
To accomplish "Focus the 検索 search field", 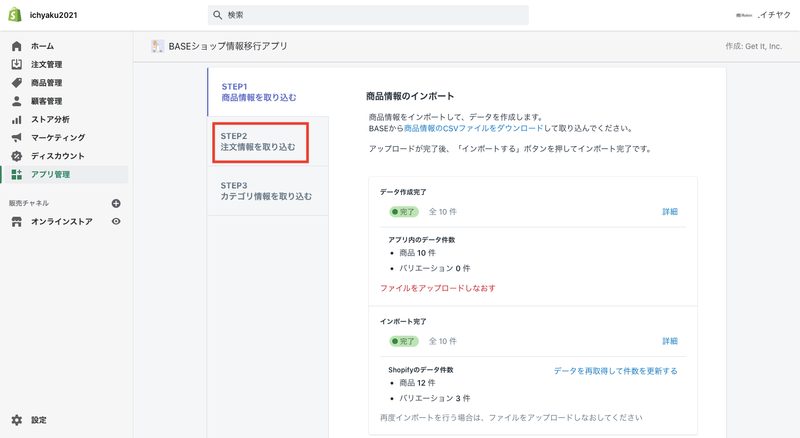I will pyautogui.click(x=368, y=15).
